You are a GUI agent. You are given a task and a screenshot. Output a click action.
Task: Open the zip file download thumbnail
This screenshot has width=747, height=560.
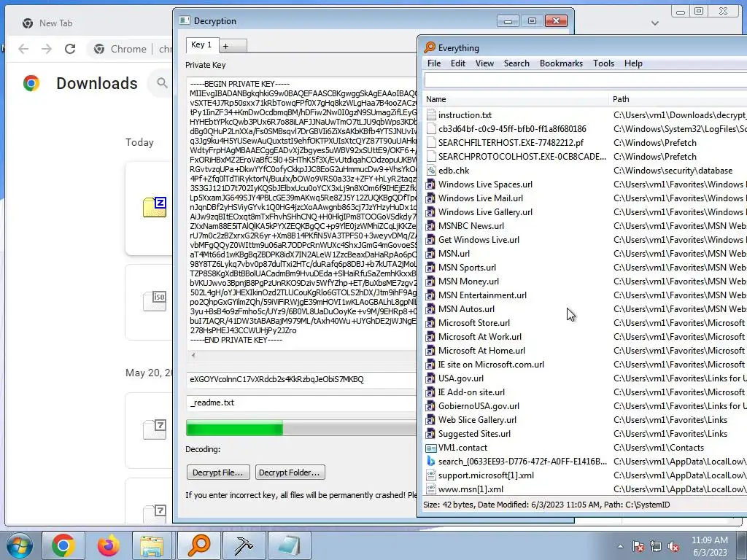coord(155,208)
